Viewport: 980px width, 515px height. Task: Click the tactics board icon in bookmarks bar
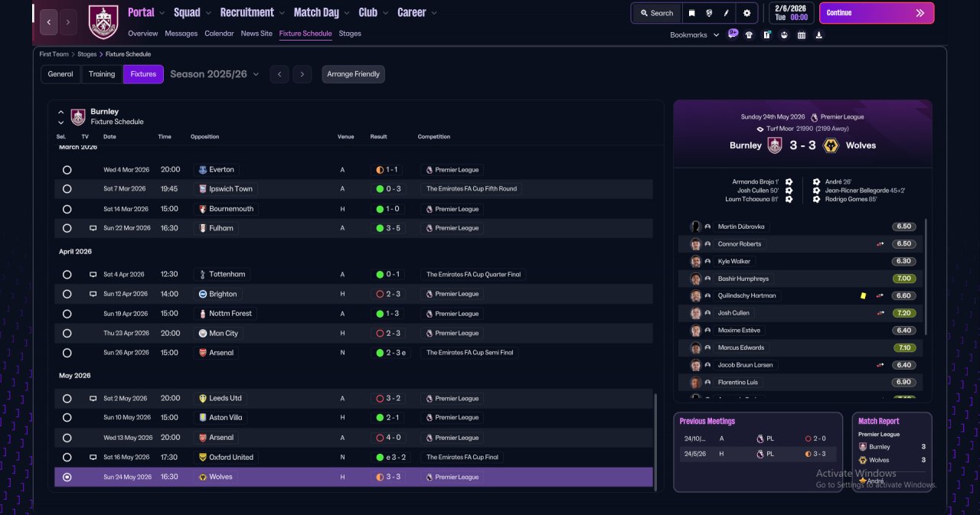(766, 34)
